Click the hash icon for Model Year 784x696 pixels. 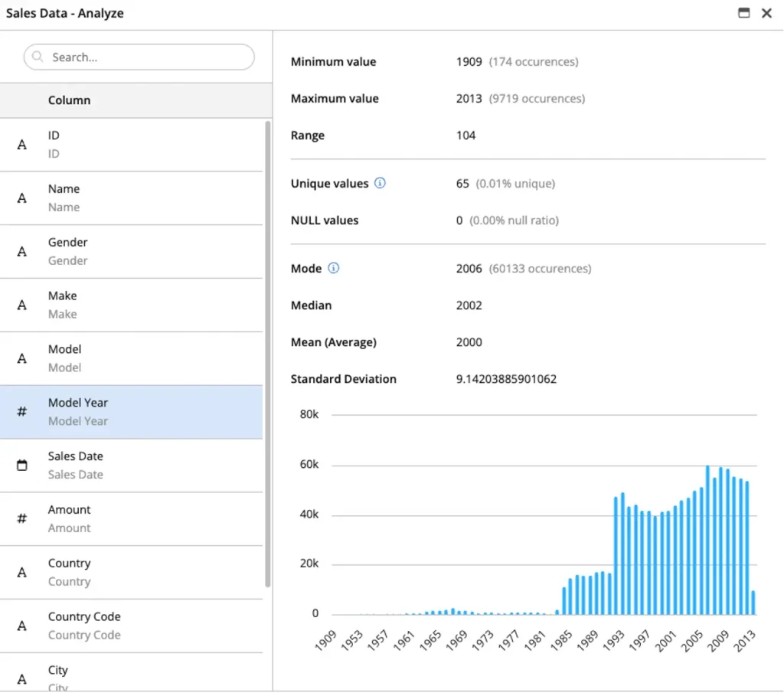22,411
